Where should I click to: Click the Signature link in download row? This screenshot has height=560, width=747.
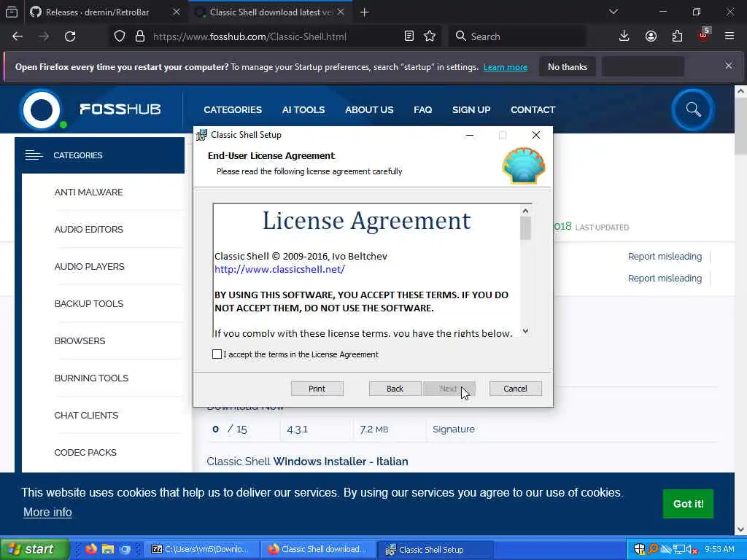coord(454,429)
